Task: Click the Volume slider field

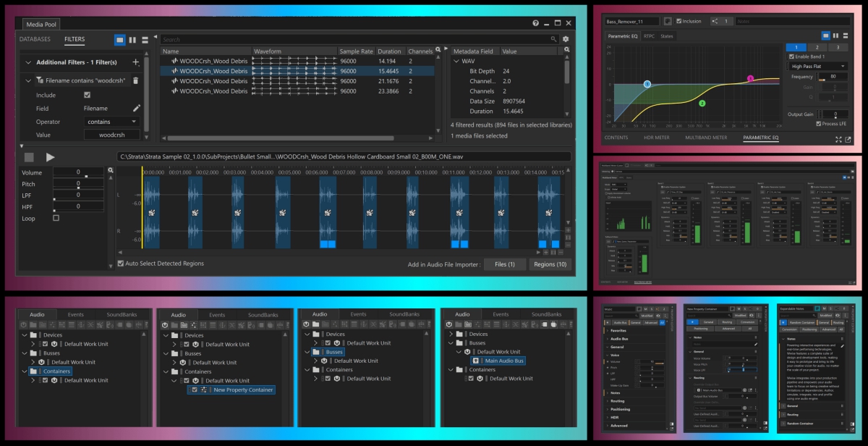Action: click(x=80, y=172)
